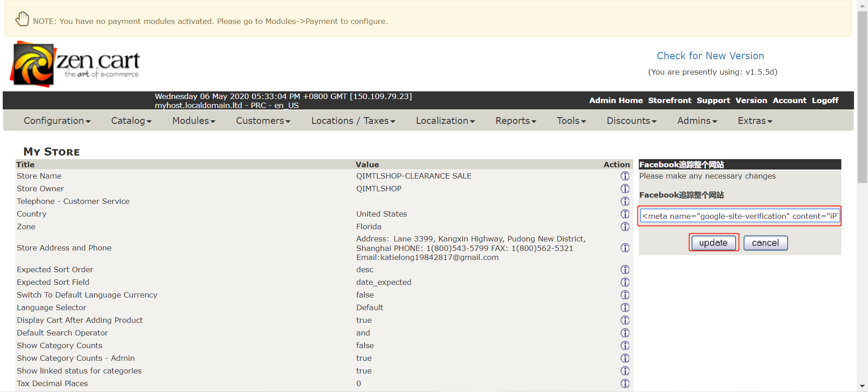Click the page vertical scrollbar

coord(862,97)
